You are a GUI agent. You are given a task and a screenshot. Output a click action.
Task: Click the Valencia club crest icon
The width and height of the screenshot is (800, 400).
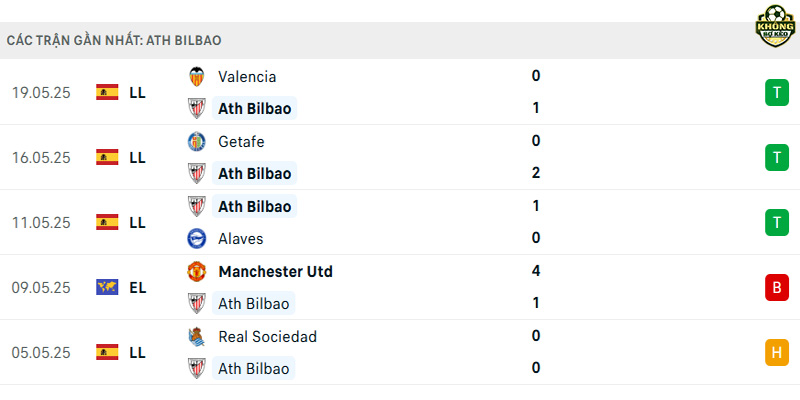coord(196,77)
